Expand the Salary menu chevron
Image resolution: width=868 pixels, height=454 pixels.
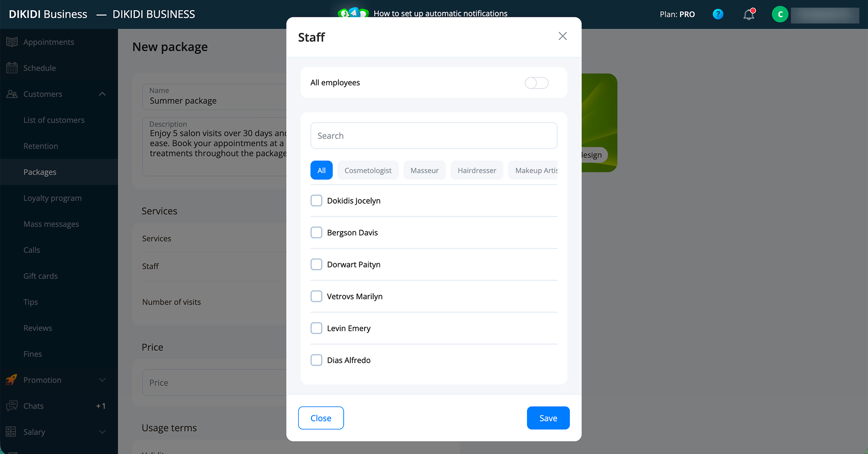click(102, 432)
